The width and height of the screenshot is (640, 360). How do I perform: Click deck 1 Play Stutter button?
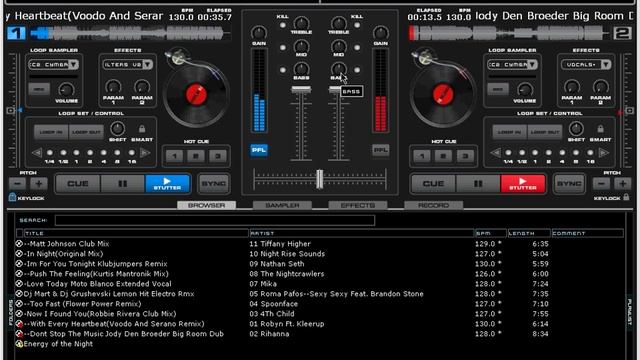pos(167,184)
